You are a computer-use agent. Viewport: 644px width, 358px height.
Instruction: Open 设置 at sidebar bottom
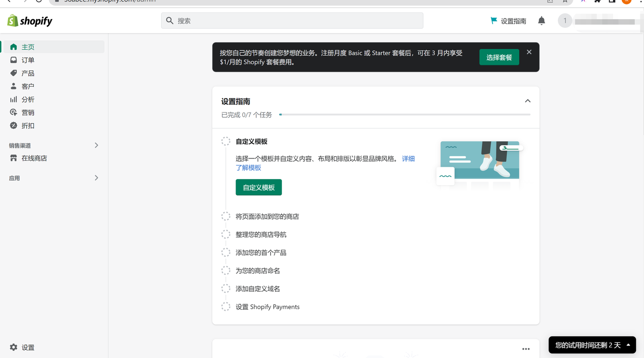[28, 347]
